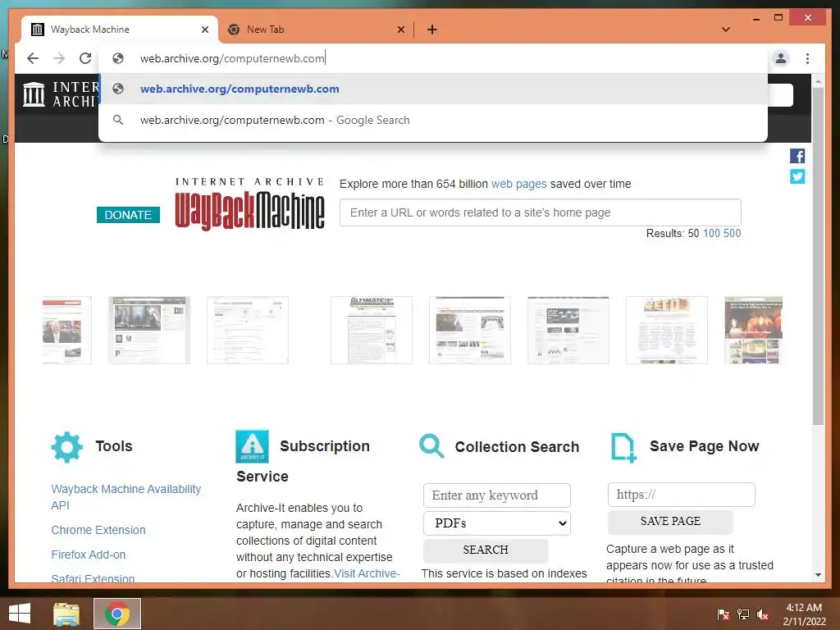Select the web.archive.org/computernewb.com URL suggestion

point(433,89)
